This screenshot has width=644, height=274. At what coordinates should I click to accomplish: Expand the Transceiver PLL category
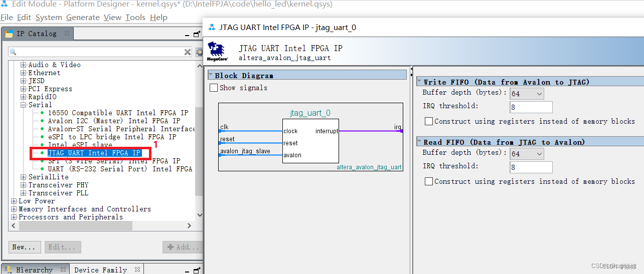23,193
